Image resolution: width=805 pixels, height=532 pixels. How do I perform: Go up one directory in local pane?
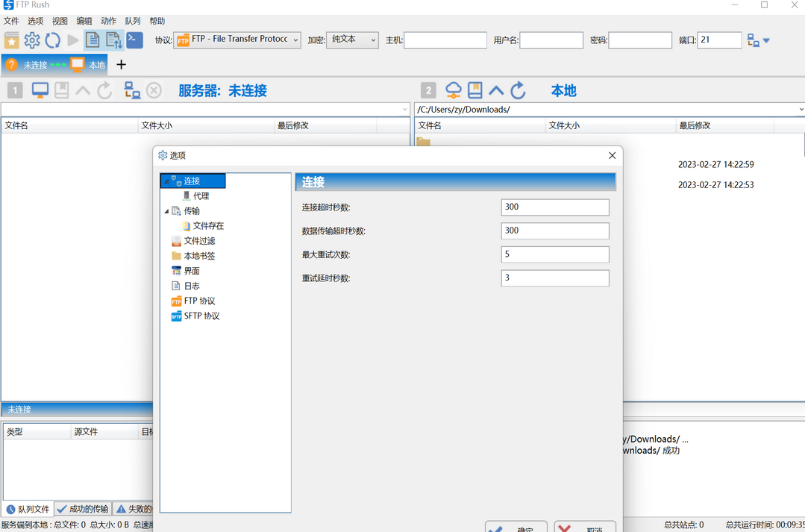(496, 90)
